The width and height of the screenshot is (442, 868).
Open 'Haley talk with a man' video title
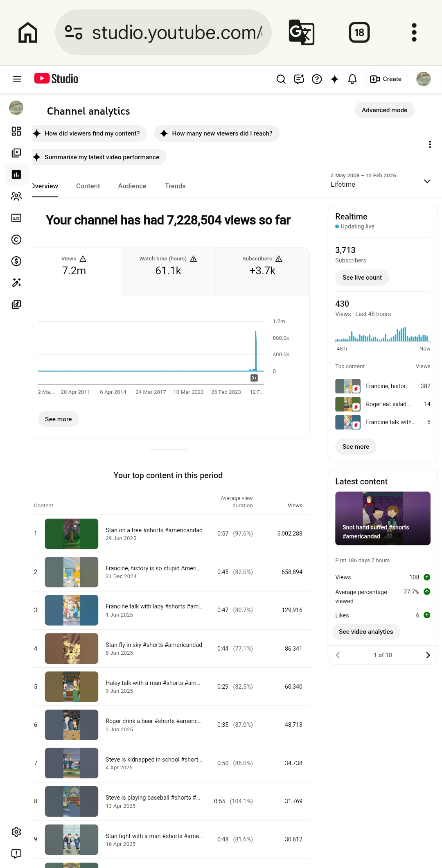pos(153,683)
